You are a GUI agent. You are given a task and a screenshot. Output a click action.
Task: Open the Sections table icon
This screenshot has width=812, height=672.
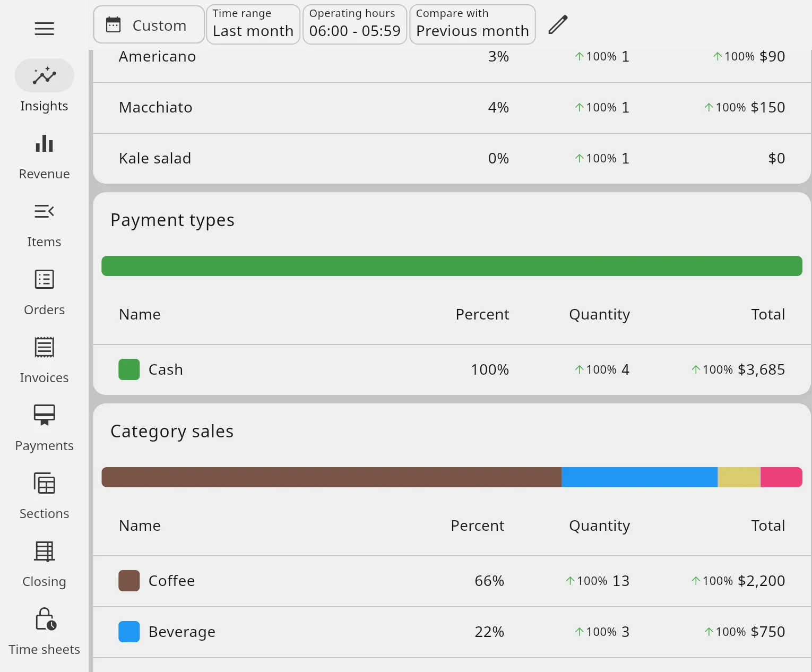tap(45, 484)
